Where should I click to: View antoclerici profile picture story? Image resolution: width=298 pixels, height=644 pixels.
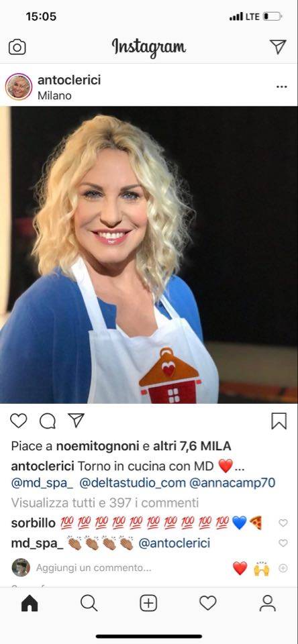[19, 87]
